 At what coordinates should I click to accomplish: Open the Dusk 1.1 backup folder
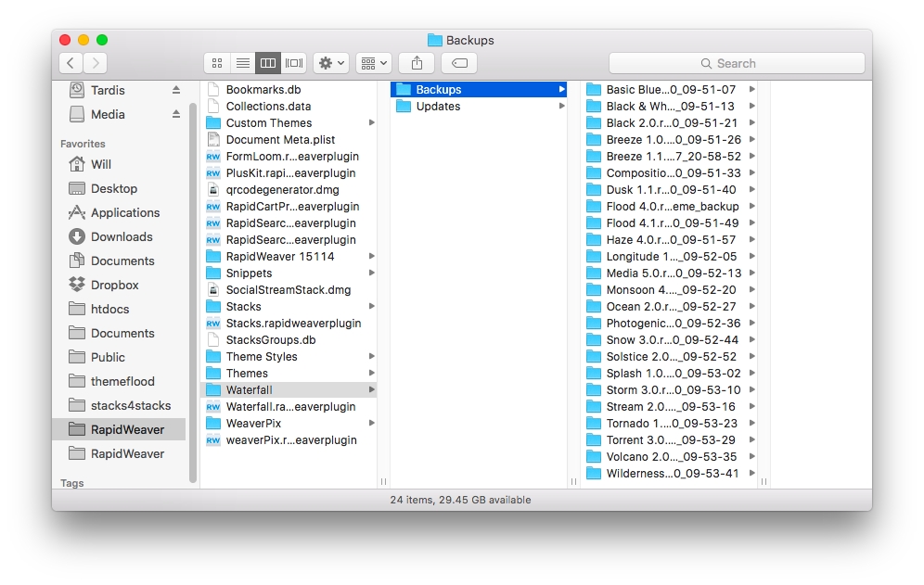pyautogui.click(x=670, y=190)
